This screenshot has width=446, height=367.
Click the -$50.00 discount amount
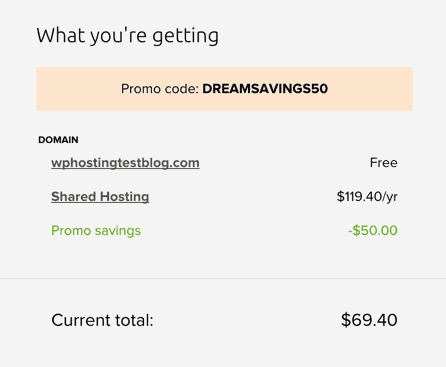coord(373,230)
